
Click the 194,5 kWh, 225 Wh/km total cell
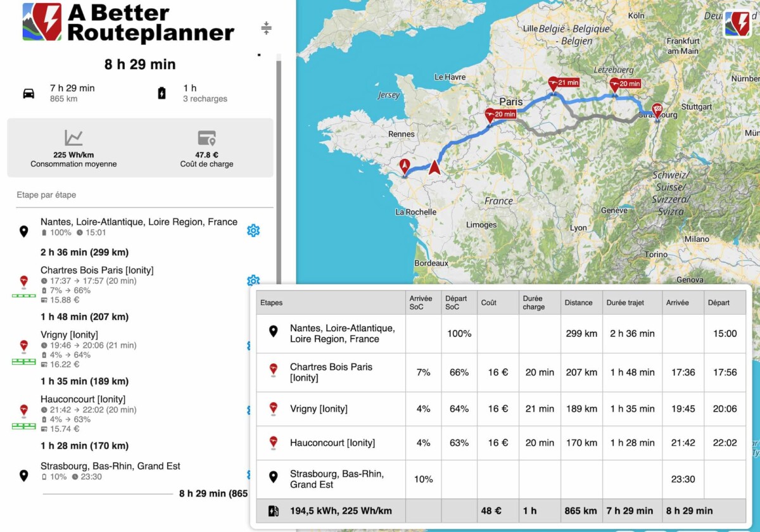click(341, 511)
